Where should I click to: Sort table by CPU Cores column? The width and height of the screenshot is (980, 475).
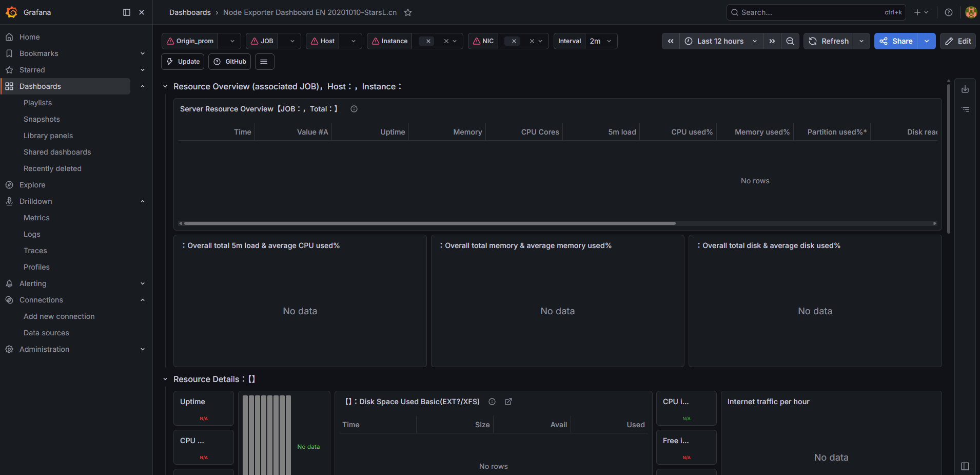point(540,132)
